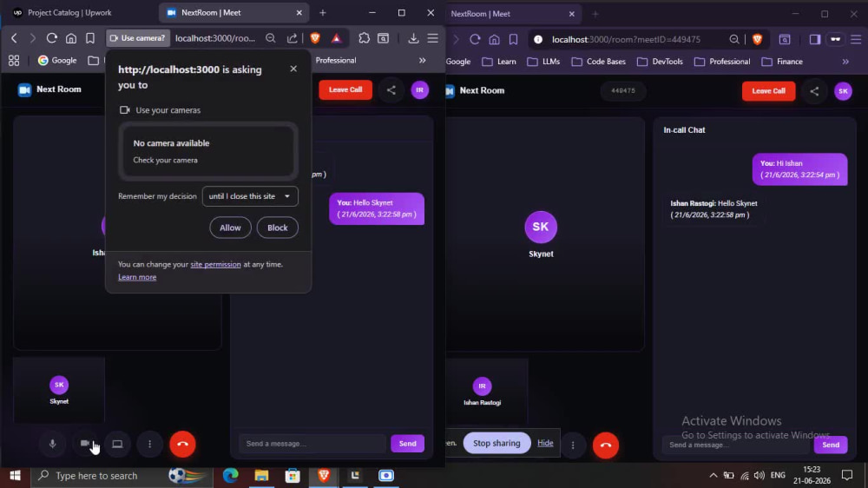This screenshot has width=868, height=488.
Task: Show hidden system tray icons
Action: pos(713,475)
